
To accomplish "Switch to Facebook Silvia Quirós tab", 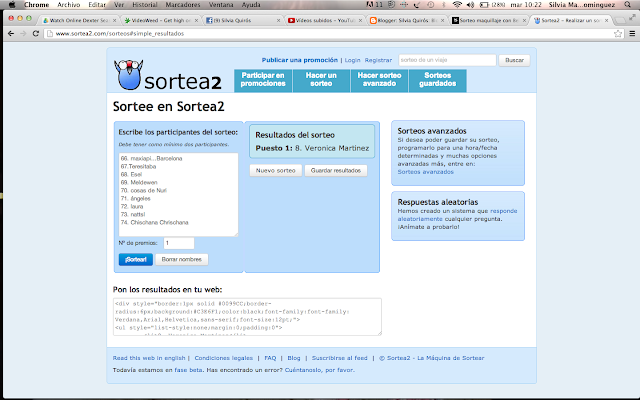I will click(x=243, y=20).
